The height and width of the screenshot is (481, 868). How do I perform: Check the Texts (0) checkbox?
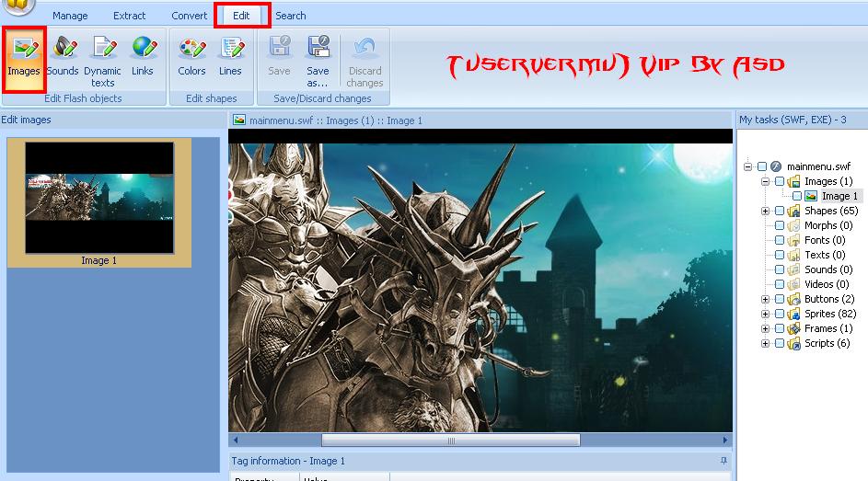tap(780, 255)
